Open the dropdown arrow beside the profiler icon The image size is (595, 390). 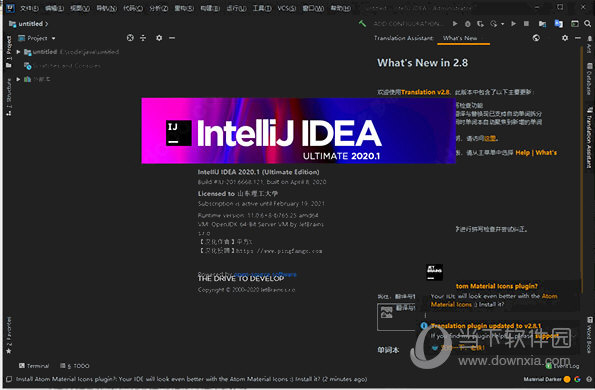pos(502,24)
